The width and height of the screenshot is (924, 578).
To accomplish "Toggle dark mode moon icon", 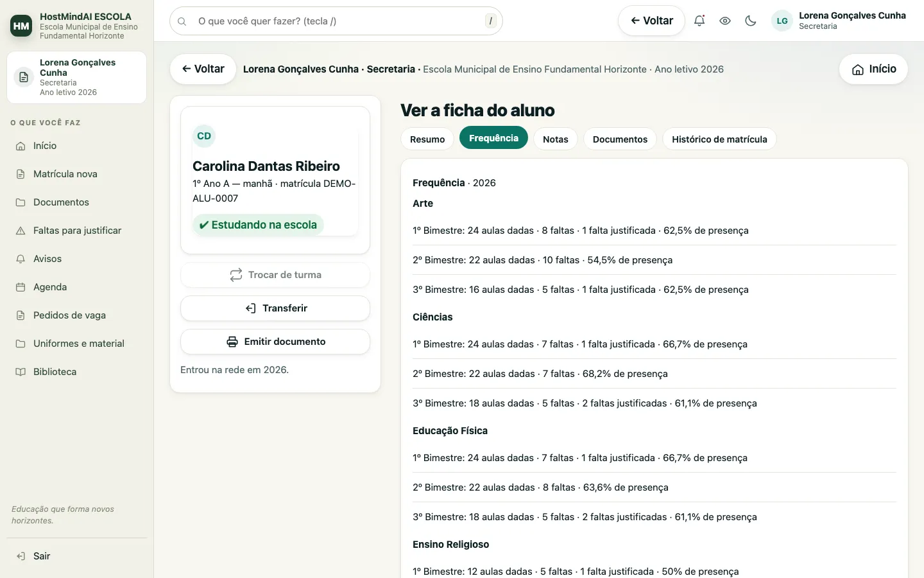I will pyautogui.click(x=751, y=21).
